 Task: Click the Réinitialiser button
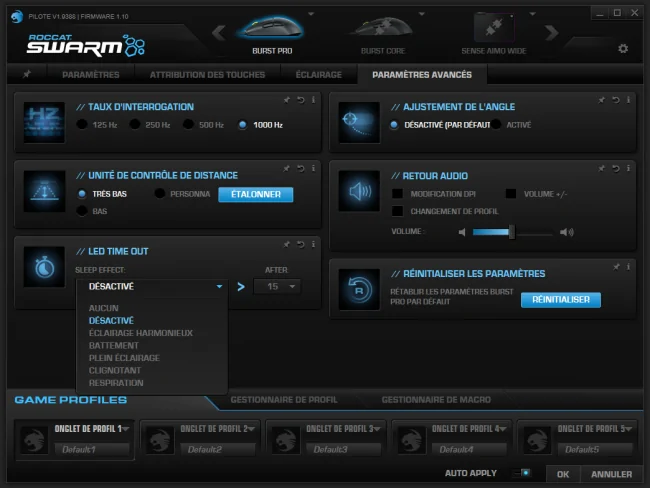pyautogui.click(x=560, y=299)
